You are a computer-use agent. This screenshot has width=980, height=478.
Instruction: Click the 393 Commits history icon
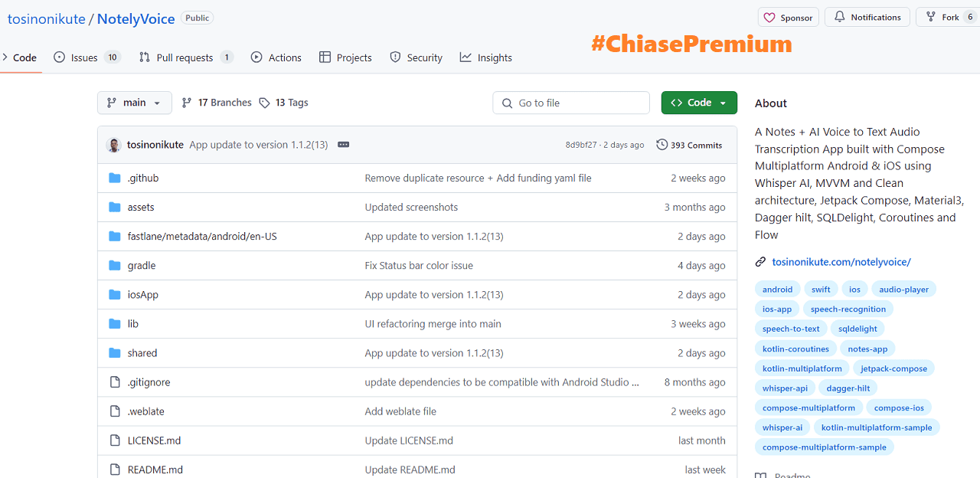[661, 145]
